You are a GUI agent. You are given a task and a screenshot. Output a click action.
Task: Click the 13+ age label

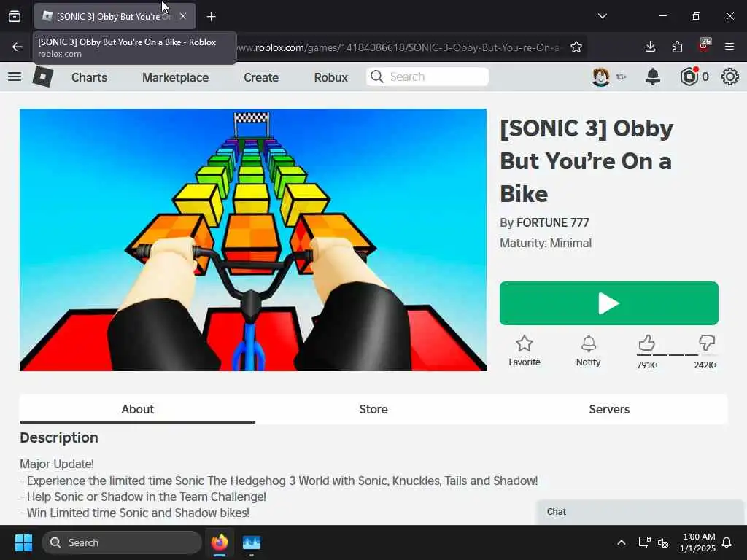click(x=622, y=77)
